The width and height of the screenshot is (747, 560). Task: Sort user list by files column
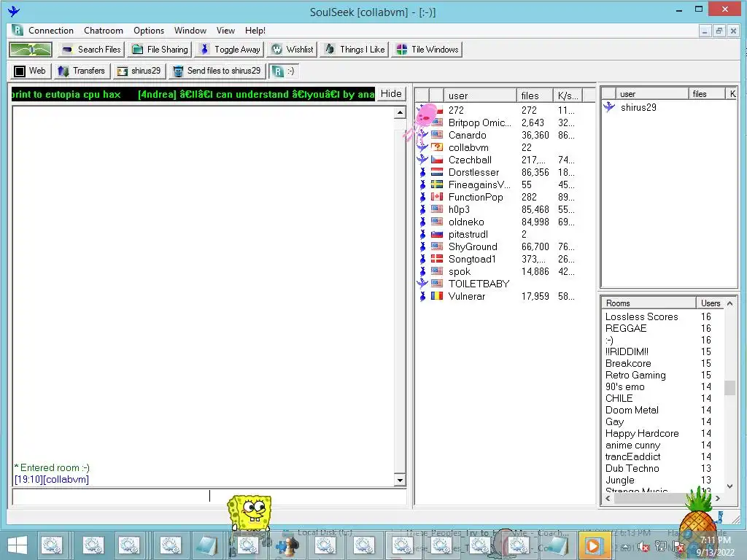(535, 96)
